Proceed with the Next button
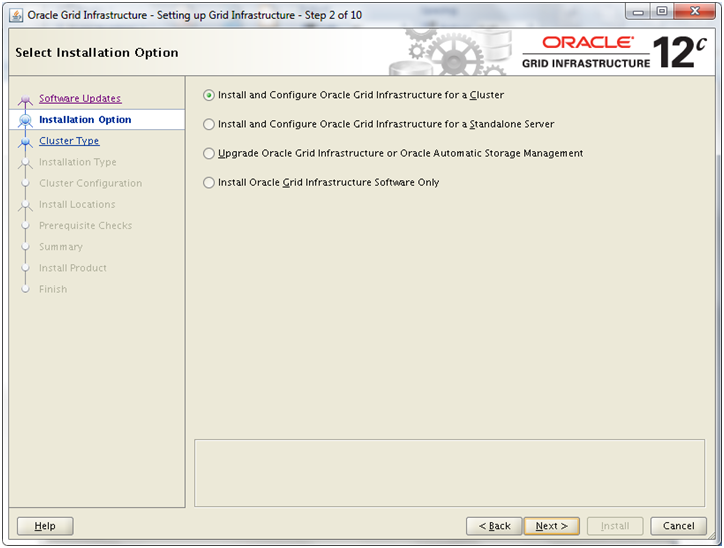The image size is (724, 548). pos(551,526)
